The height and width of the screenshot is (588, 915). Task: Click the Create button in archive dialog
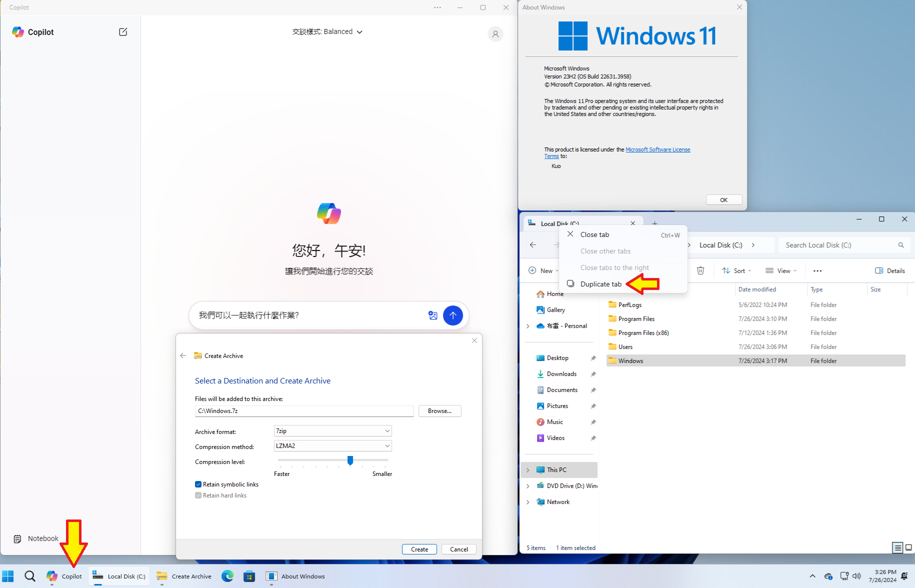[x=419, y=549]
